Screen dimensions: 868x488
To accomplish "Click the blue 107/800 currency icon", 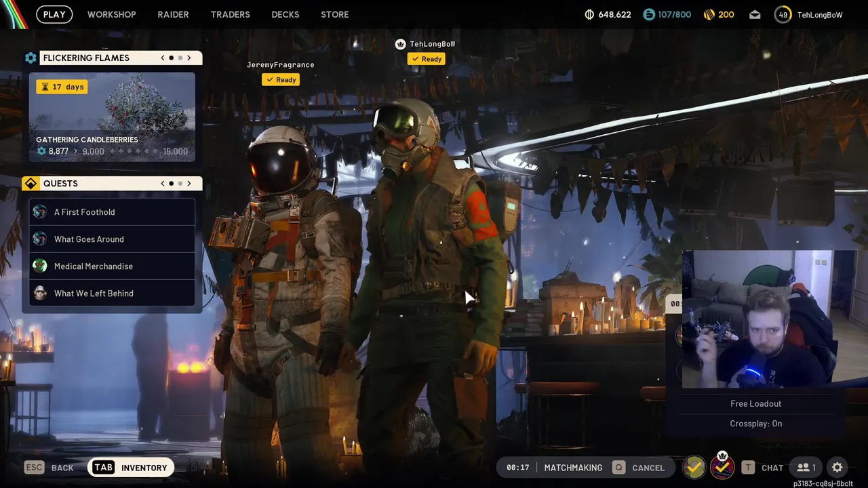I will tap(649, 14).
